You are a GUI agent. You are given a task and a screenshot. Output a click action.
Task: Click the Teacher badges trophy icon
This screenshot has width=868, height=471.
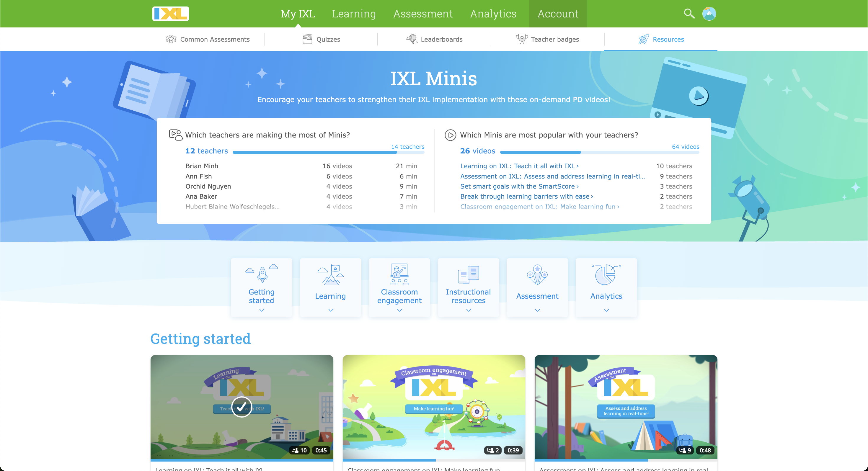point(522,39)
